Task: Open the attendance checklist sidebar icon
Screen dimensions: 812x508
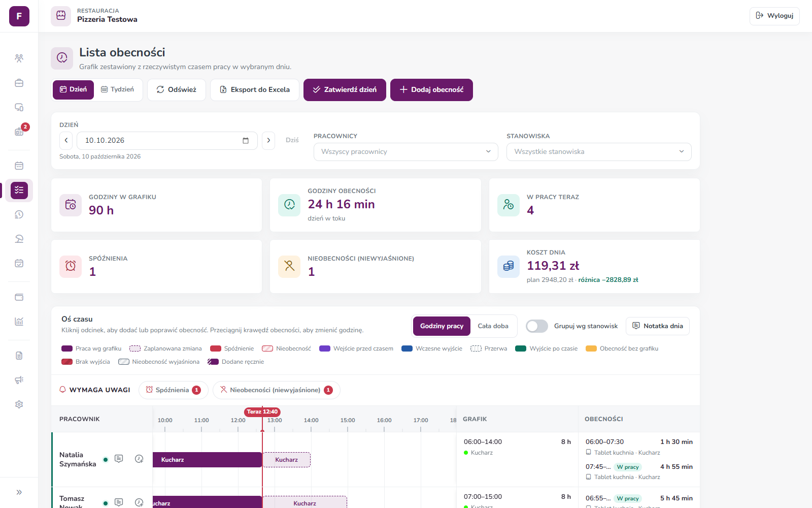Action: (19, 190)
